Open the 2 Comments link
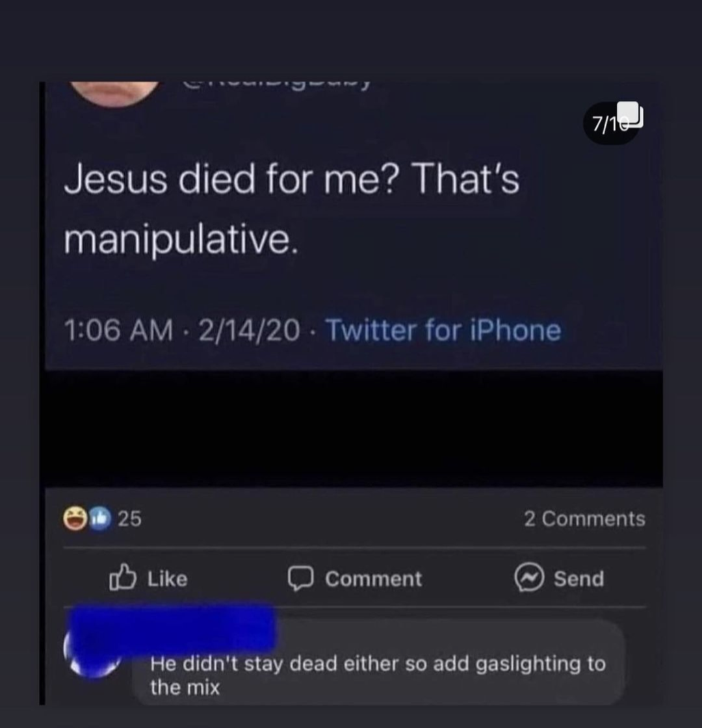 tap(584, 519)
